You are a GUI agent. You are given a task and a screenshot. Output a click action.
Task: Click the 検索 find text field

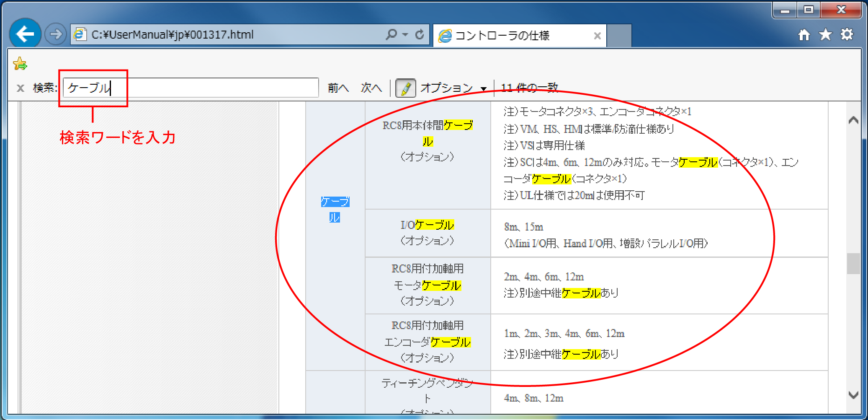point(191,88)
